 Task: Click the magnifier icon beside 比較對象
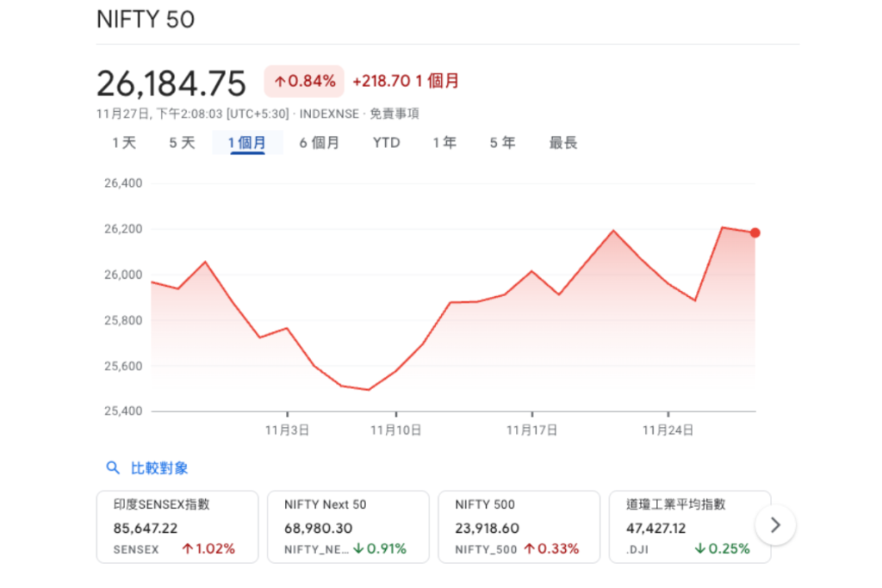113,467
